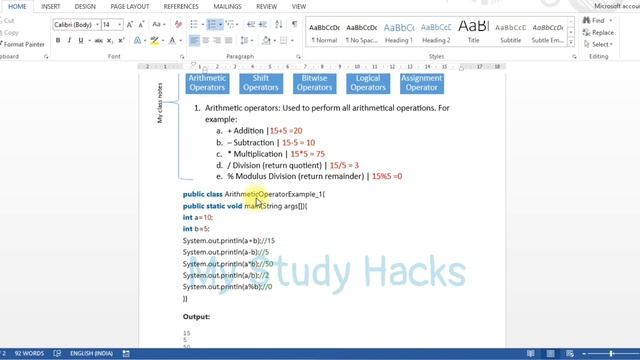Open the Find dropdown arrow
The image size is (640, 360).
click(611, 20)
